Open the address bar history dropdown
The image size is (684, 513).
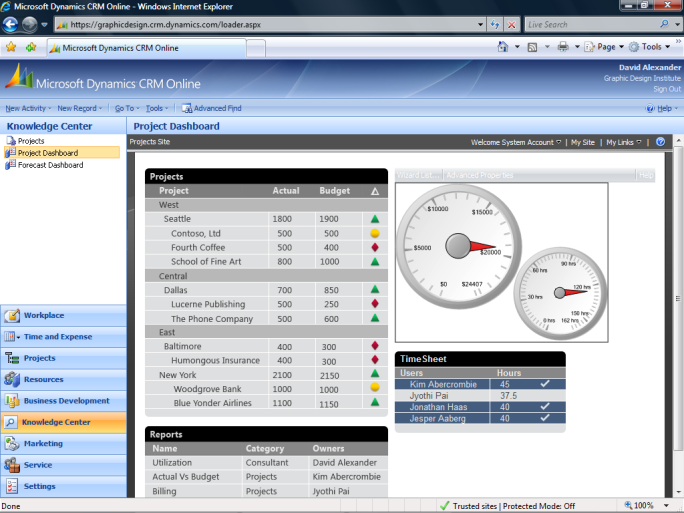480,25
